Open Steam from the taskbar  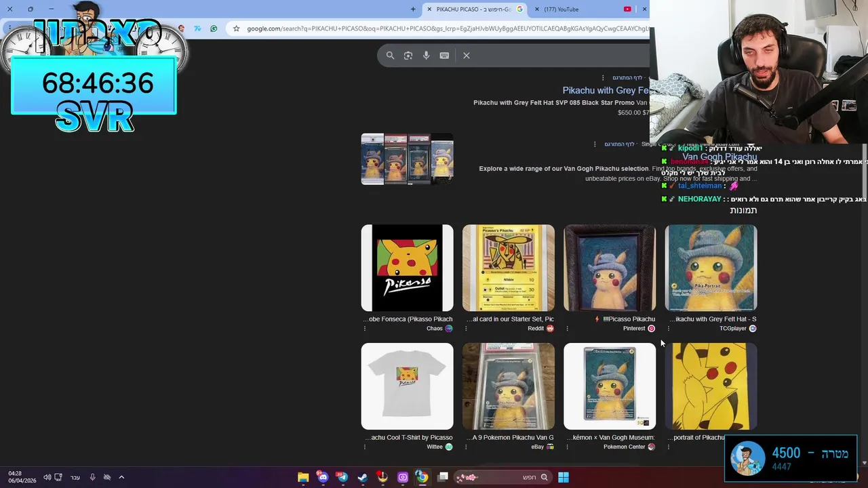(x=363, y=477)
